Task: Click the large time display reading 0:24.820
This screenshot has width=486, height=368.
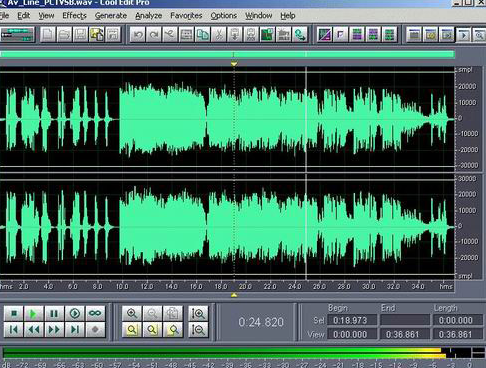Action: coord(261,322)
